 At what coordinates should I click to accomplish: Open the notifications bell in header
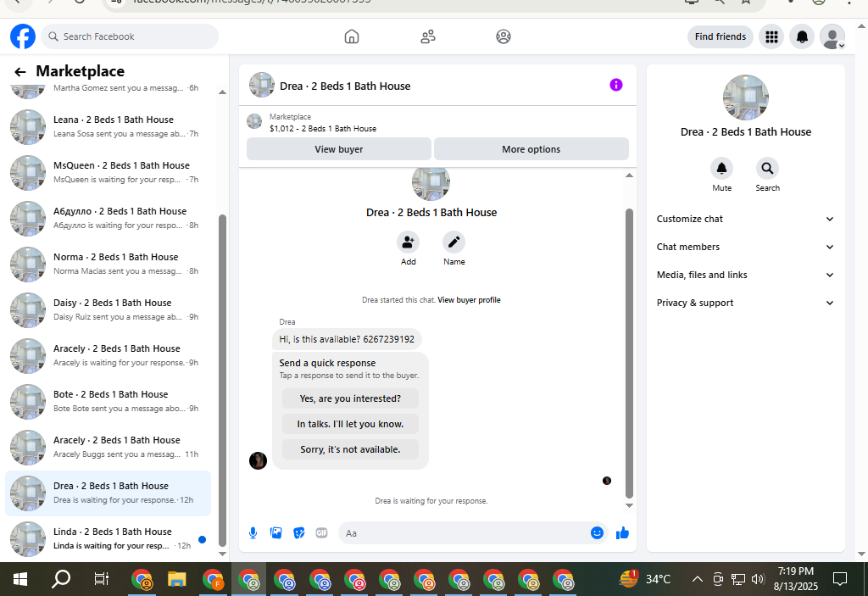click(802, 36)
